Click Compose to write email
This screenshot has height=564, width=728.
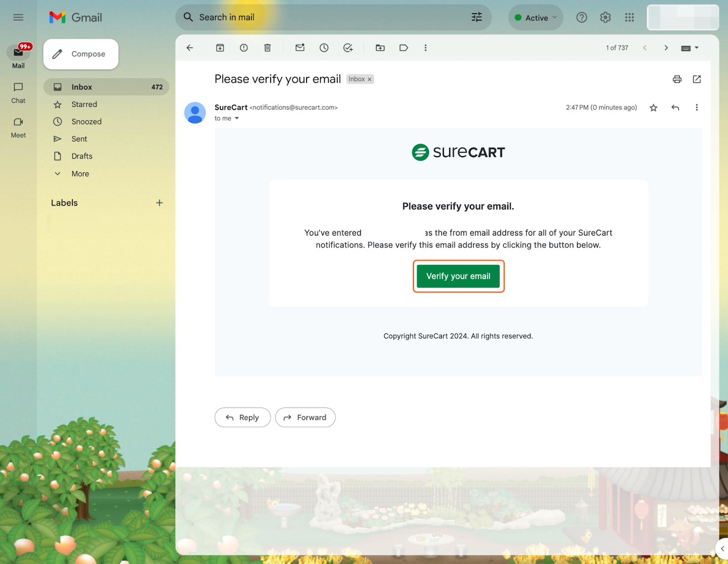[81, 54]
